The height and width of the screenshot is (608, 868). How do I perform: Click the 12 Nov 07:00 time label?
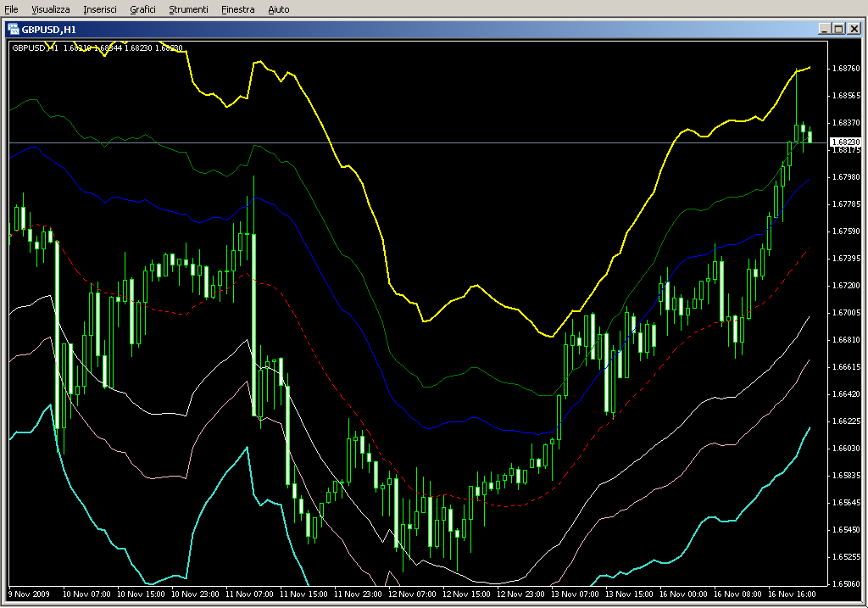tap(412, 594)
